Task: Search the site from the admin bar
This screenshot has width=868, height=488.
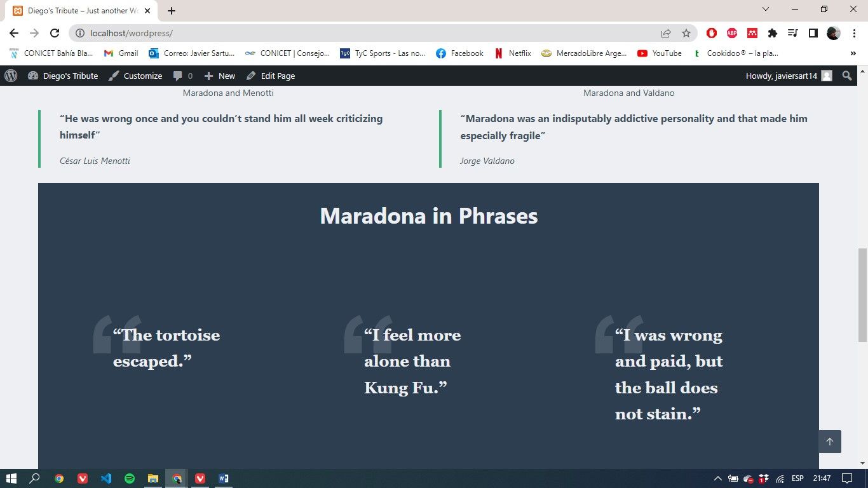Action: point(847,76)
